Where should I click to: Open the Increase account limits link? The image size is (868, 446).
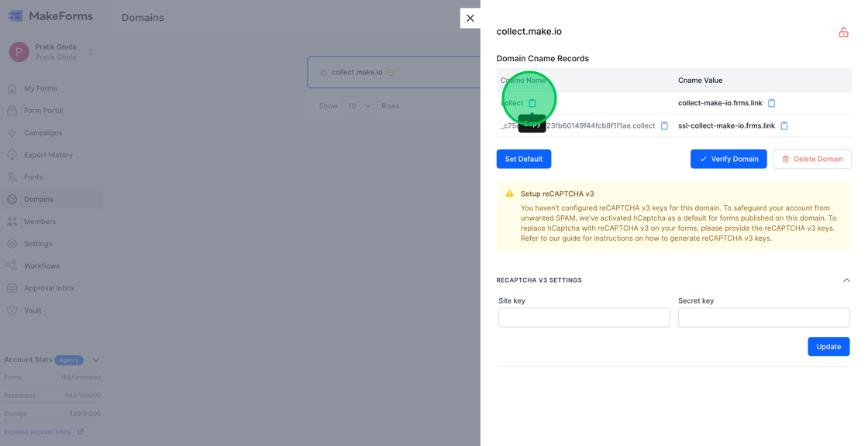[x=38, y=431]
